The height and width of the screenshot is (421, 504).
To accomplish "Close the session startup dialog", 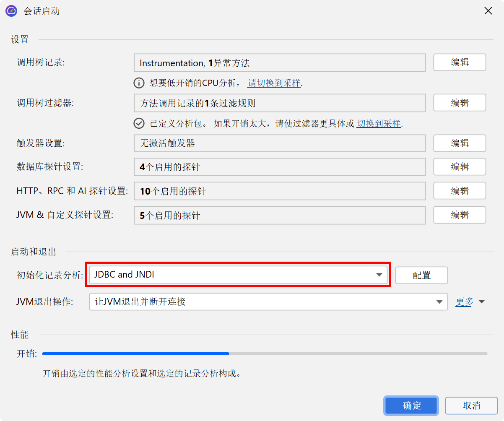I will (x=488, y=11).
